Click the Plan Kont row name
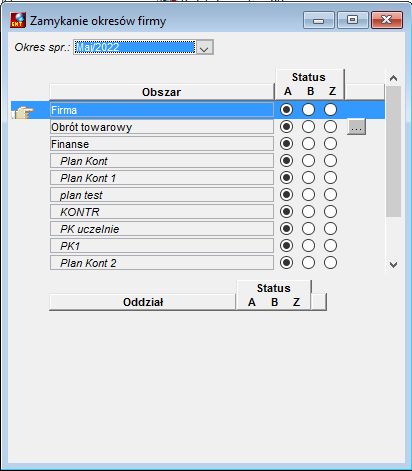The image size is (412, 471). pyautogui.click(x=162, y=161)
